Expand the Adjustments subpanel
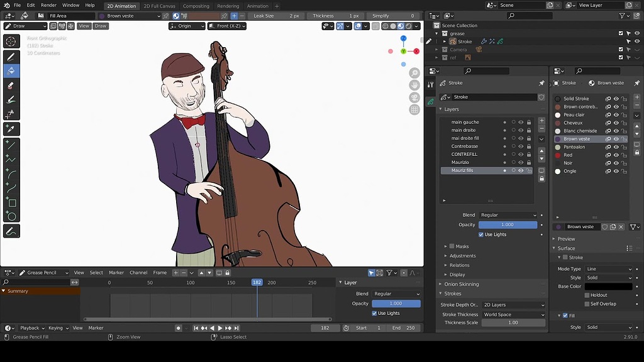This screenshot has height=362, width=644. pyautogui.click(x=462, y=256)
